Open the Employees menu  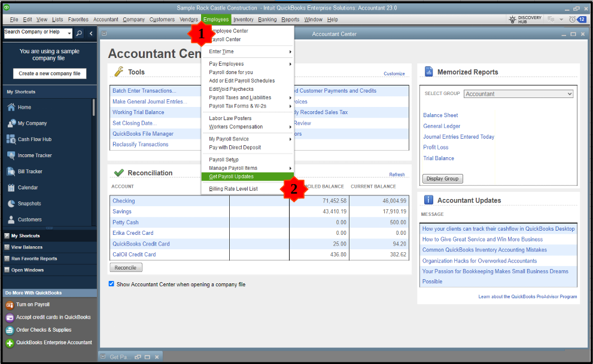(216, 19)
